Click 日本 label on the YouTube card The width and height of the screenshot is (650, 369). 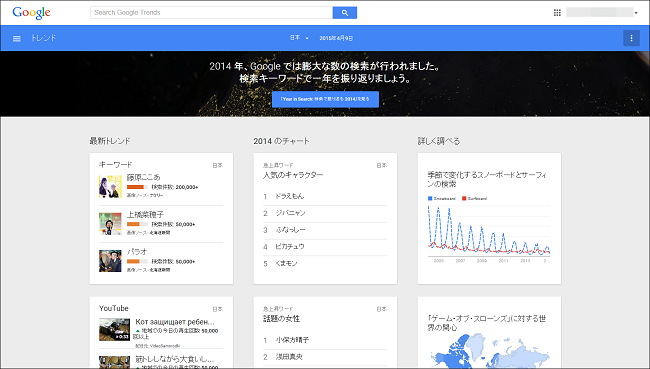coord(218,309)
